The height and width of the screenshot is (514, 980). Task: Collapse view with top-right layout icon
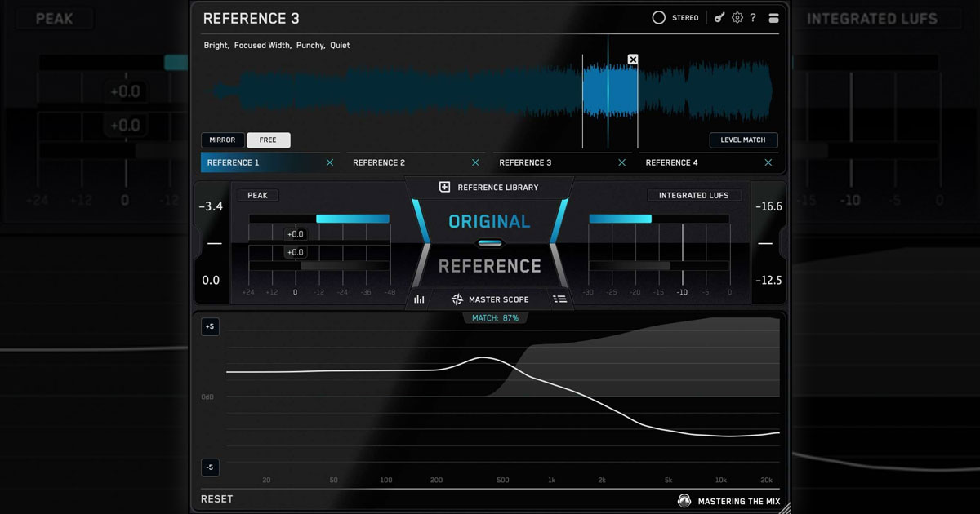click(773, 17)
